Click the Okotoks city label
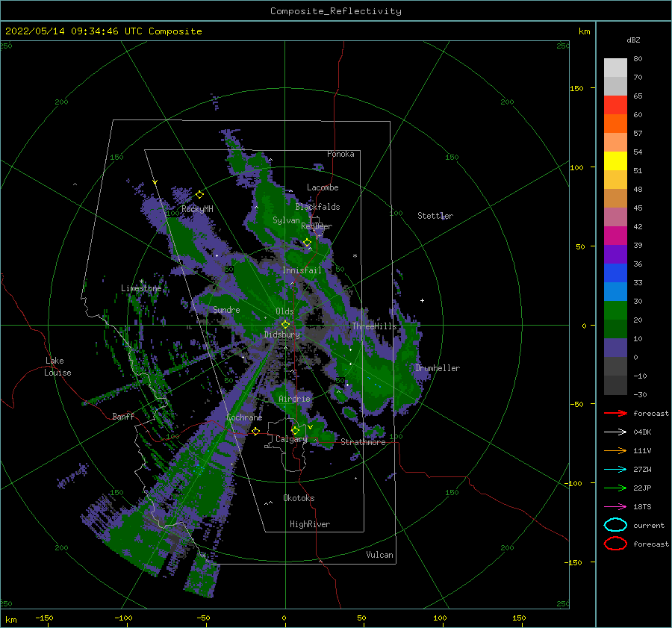The height and width of the screenshot is (628, 672). pos(299,498)
